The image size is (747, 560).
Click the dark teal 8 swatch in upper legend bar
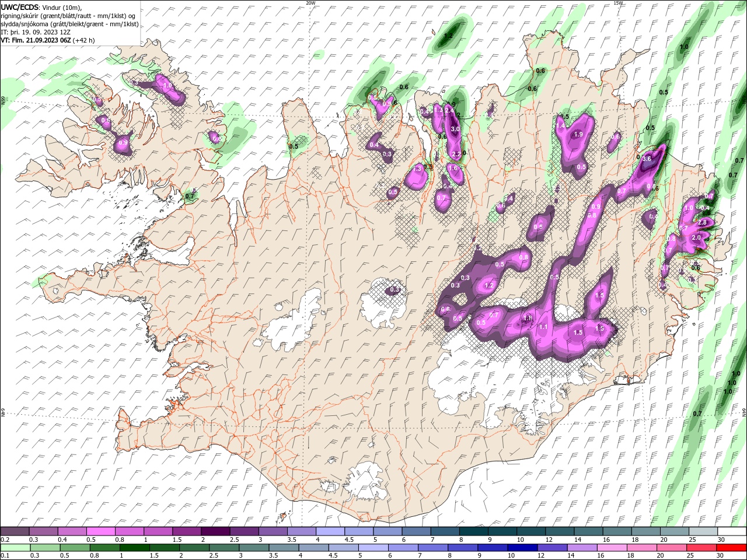[473, 531]
